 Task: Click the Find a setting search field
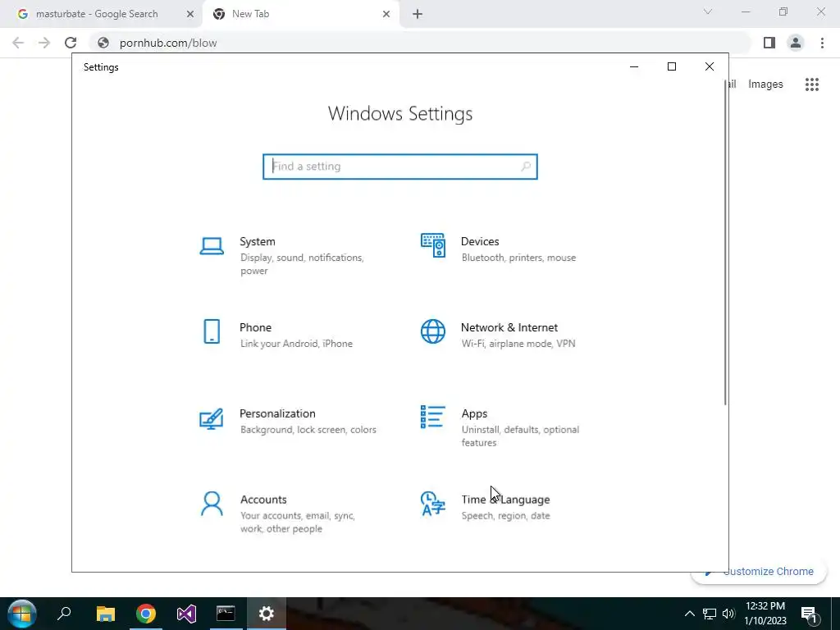pos(399,167)
